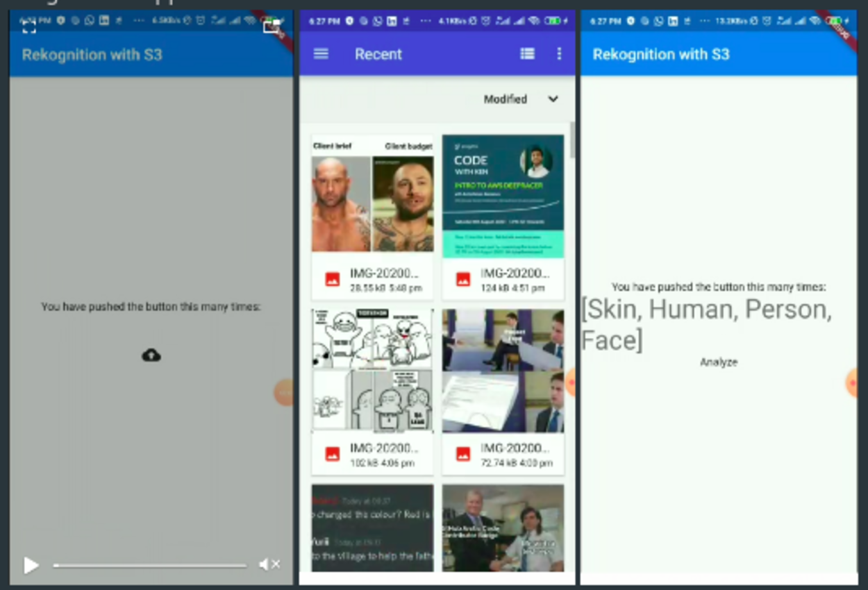The image size is (868, 590).
Task: Select file sized 28.55 kB
Action: 372,279
